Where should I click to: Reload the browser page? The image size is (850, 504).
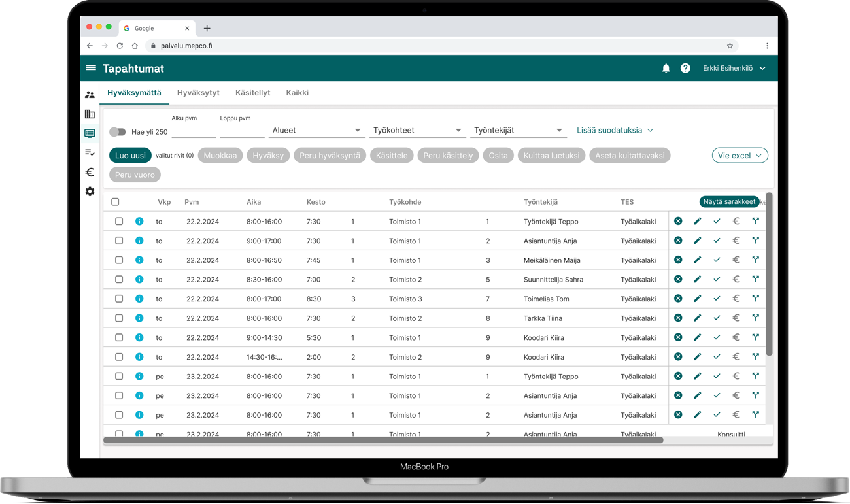[x=120, y=46]
